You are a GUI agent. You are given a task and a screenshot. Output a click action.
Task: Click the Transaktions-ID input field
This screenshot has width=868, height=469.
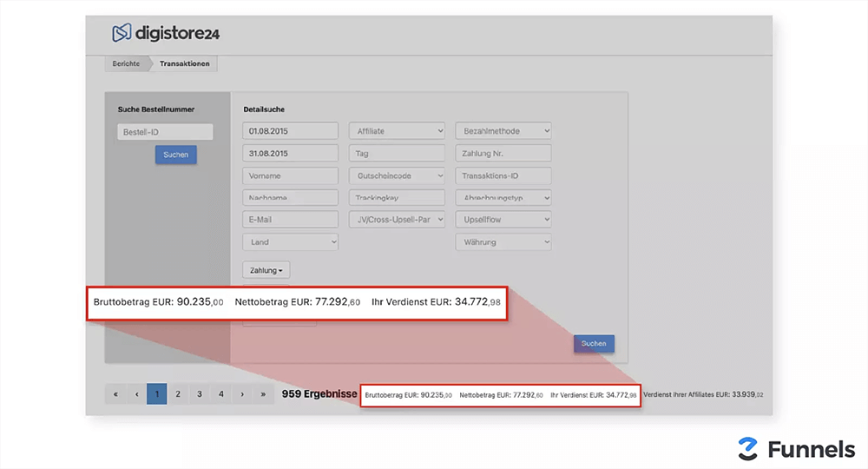pyautogui.click(x=503, y=175)
